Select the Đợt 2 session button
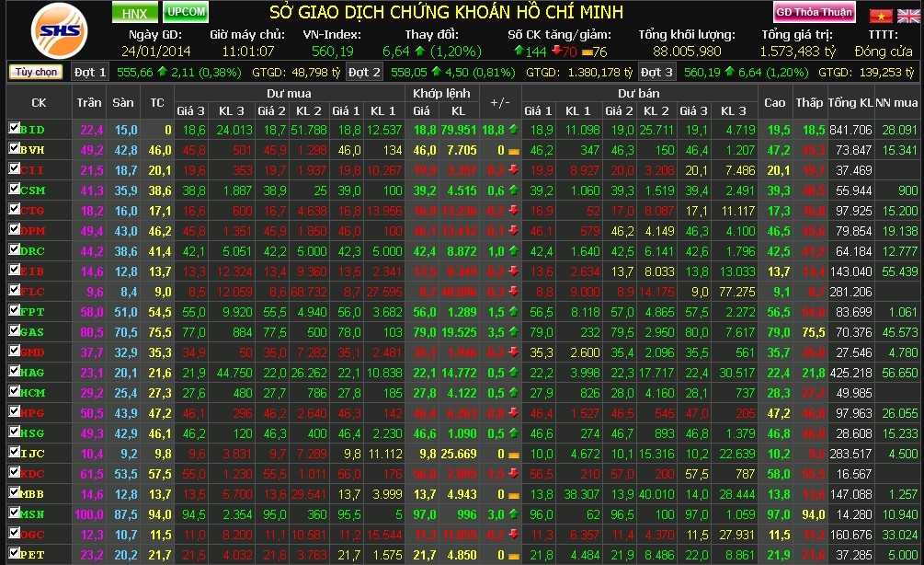 coord(364,72)
